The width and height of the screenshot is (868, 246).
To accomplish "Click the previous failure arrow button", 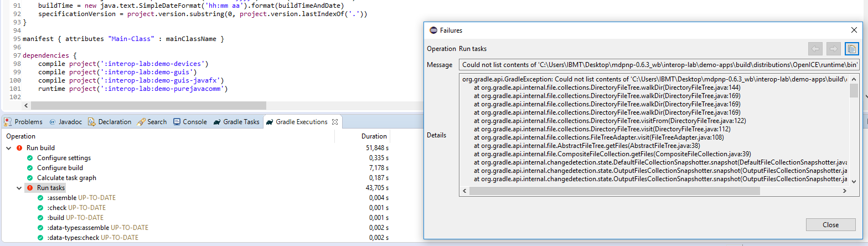I will [815, 49].
